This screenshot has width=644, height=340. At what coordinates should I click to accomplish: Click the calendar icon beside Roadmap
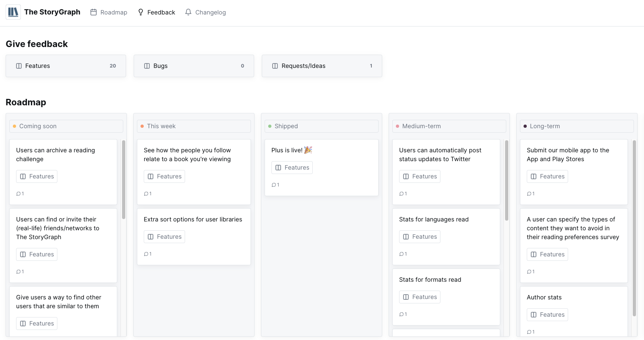(x=94, y=12)
